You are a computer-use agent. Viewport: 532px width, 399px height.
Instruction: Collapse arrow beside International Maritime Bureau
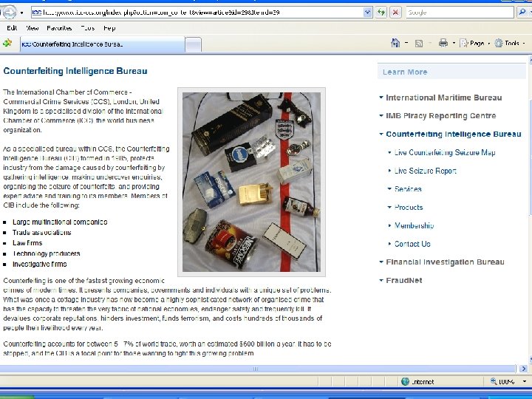click(381, 98)
